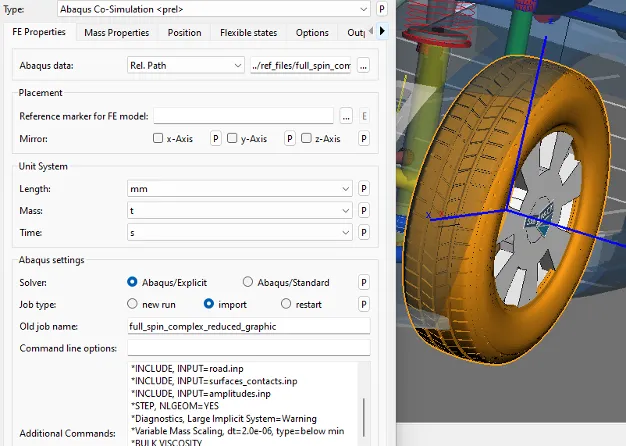Click the Old job name input field
The image size is (626, 446).
248,326
